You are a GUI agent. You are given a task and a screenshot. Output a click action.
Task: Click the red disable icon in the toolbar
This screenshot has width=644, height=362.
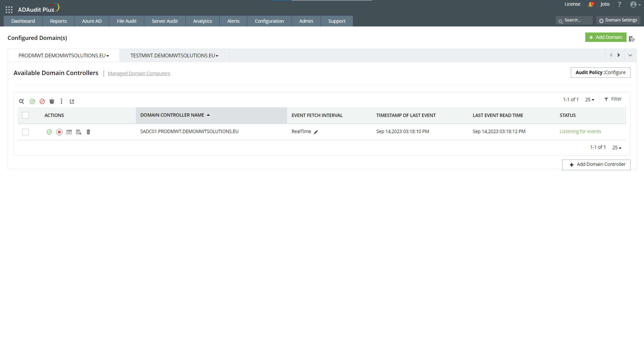[x=42, y=101]
